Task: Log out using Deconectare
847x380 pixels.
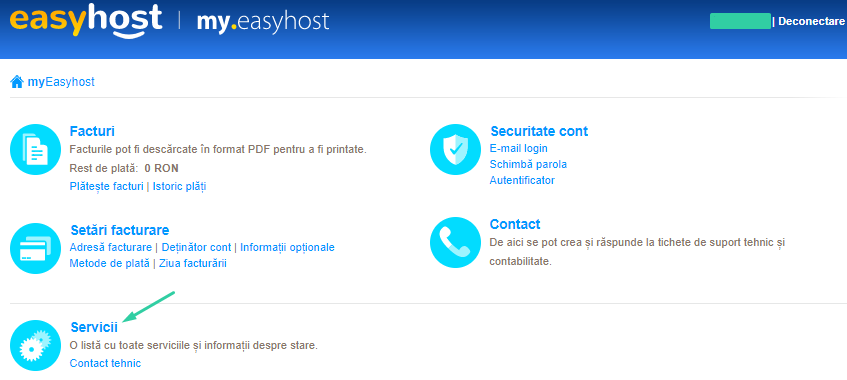Action: click(811, 22)
